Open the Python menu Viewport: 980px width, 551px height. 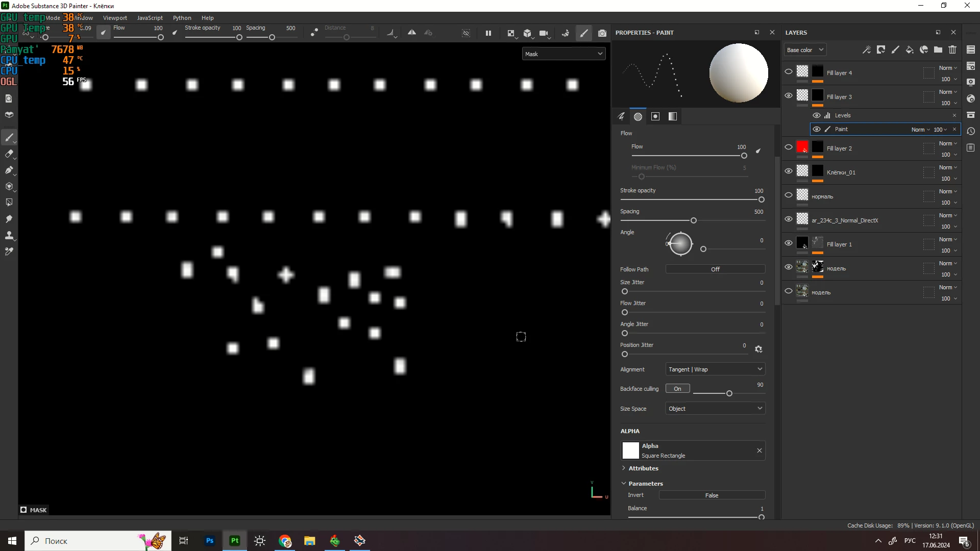click(182, 18)
